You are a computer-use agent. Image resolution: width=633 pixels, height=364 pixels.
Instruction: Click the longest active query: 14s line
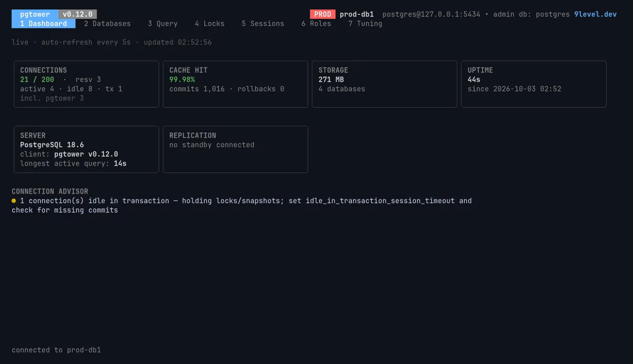(73, 164)
